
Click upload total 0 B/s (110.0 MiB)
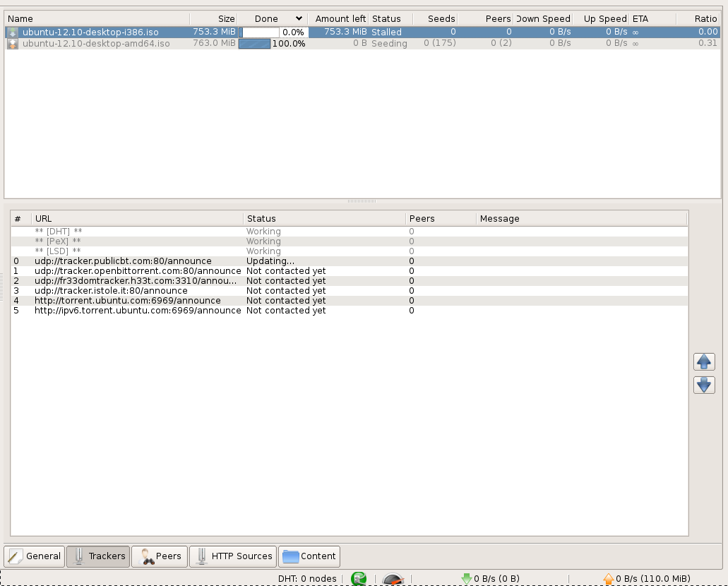[x=652, y=579]
